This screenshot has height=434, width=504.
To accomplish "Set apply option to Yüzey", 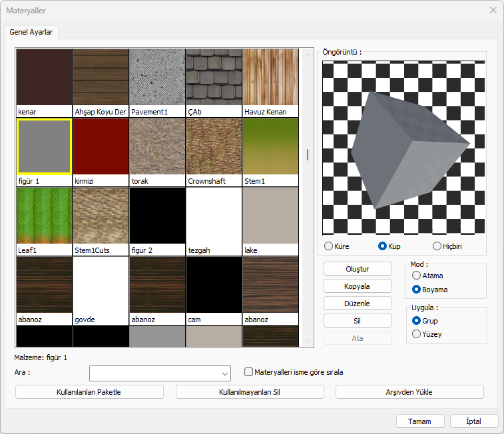I will [417, 334].
